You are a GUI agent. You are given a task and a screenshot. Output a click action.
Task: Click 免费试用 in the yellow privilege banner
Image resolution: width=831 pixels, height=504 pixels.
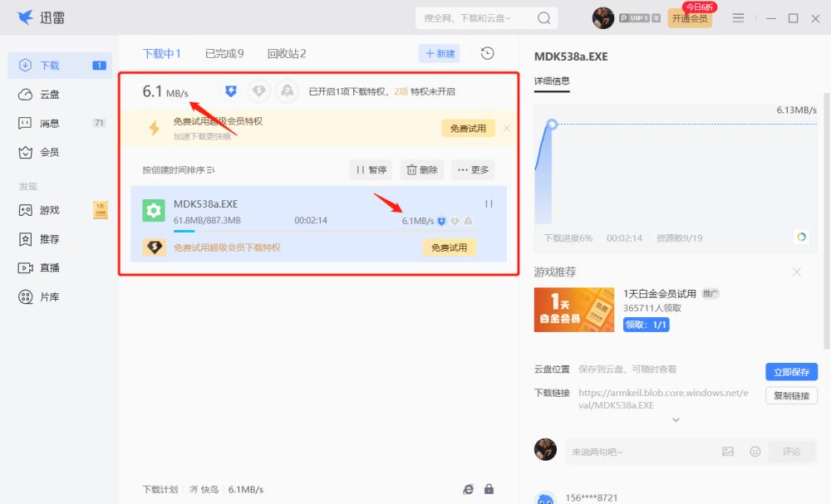[x=468, y=128]
